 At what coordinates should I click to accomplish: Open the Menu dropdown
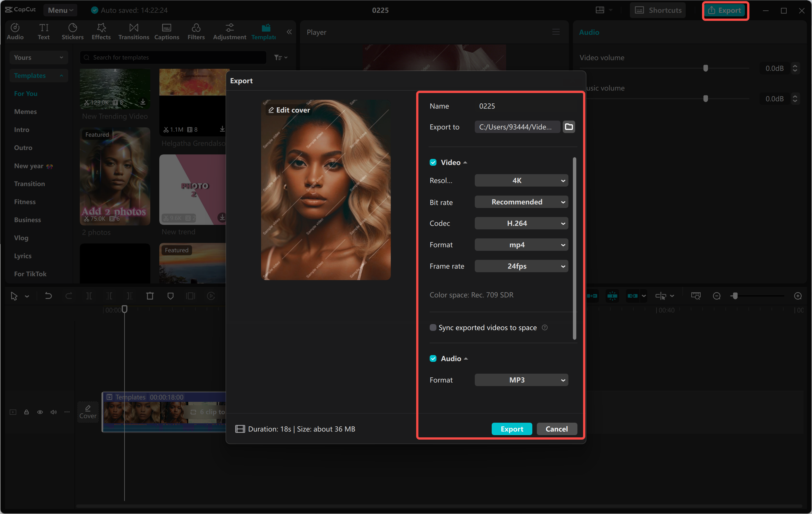(60, 10)
